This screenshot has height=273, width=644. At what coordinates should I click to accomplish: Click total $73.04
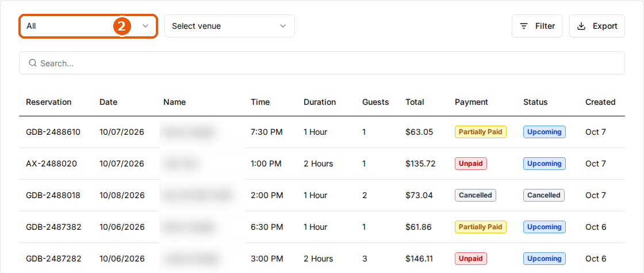pyautogui.click(x=419, y=195)
